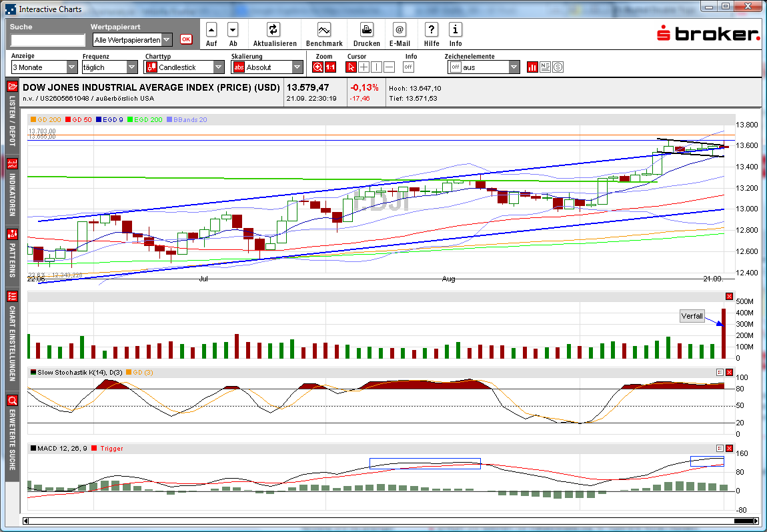The height and width of the screenshot is (532, 767).
Task: Click the S broker logo
Action: [708, 33]
